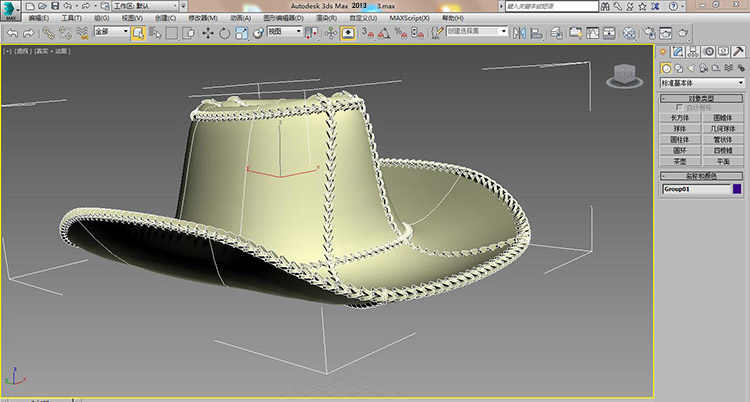The height and width of the screenshot is (402, 750).
Task: Toggle the 3D Snaps button
Action: [367, 33]
